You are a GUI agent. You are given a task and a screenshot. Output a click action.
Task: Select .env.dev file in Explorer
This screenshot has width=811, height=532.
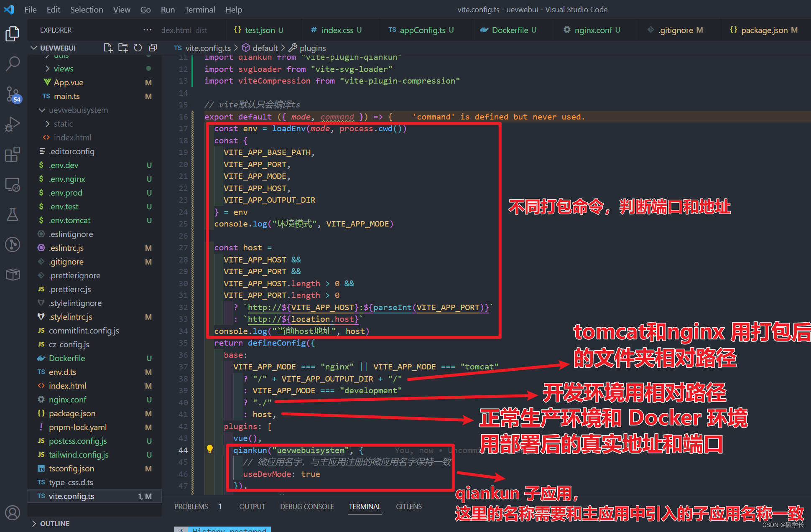pyautogui.click(x=94, y=165)
